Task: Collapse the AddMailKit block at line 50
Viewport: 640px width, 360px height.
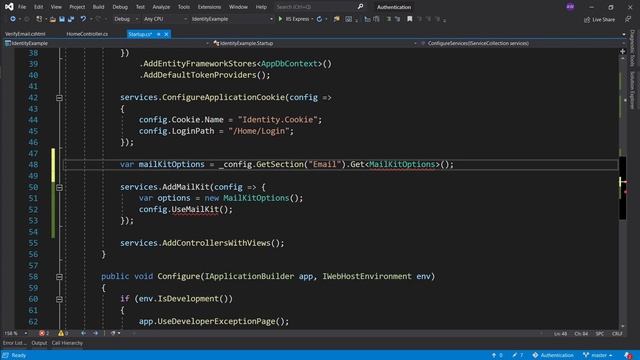Action: [x=59, y=187]
